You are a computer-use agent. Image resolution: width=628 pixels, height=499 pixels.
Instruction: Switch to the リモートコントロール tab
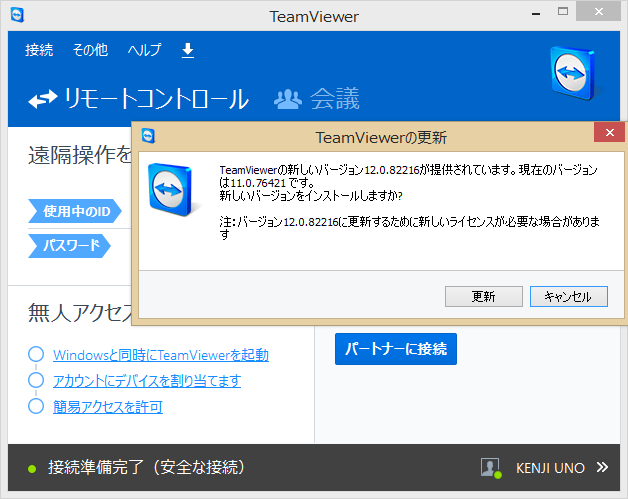[138, 99]
